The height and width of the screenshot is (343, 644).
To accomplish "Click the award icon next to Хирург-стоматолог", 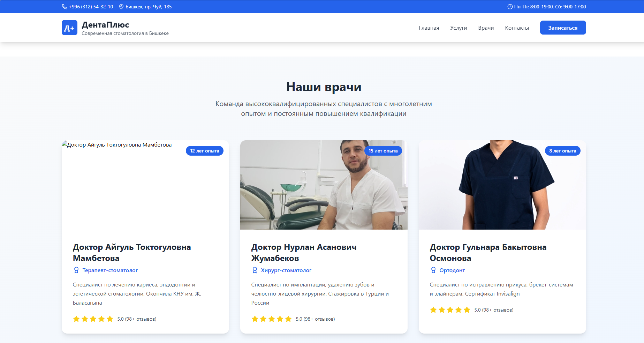I will tap(255, 270).
